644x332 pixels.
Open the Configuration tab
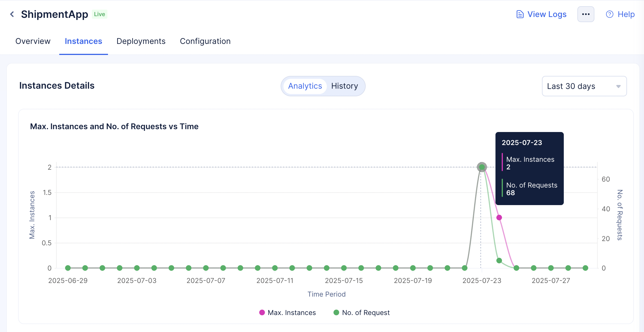205,41
